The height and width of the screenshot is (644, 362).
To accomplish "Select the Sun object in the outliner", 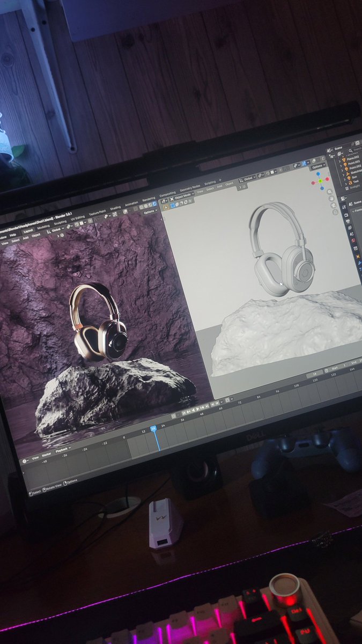I will 354,177.
